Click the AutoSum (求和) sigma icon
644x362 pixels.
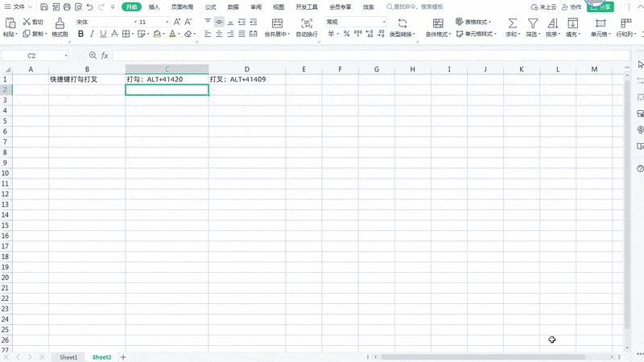tap(512, 23)
